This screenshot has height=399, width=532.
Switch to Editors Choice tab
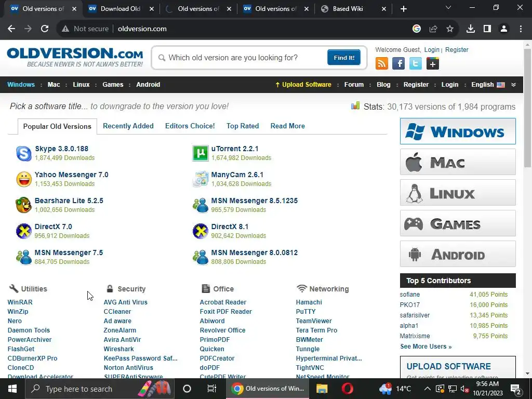point(190,126)
